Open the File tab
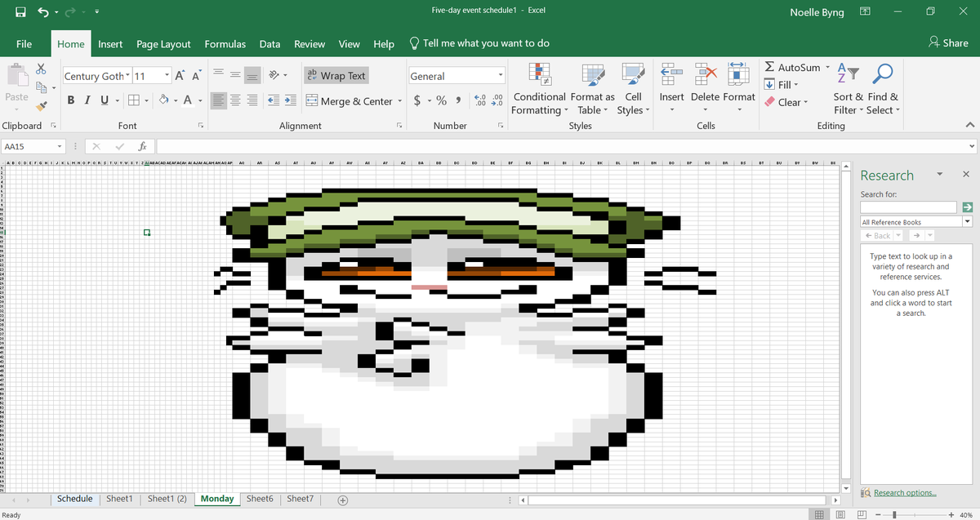 coord(24,44)
